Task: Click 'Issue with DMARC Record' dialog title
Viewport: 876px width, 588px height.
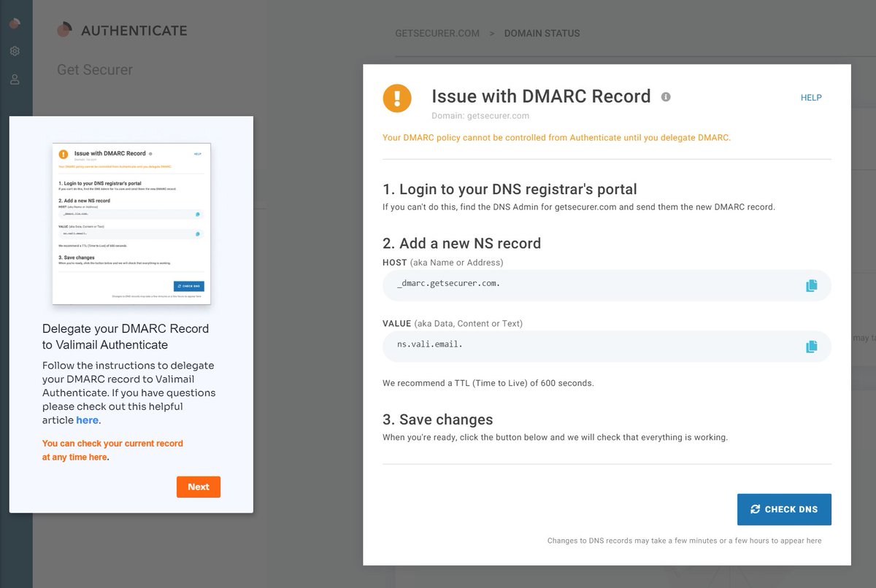Action: 541,96
